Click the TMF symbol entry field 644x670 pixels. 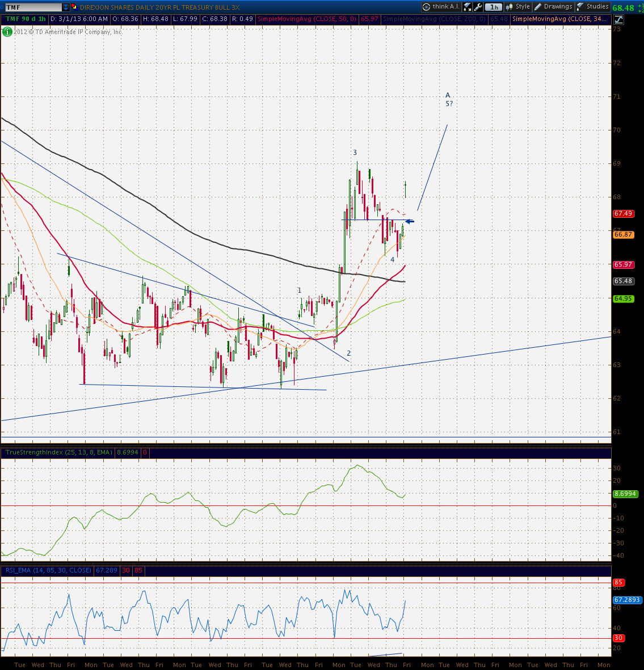33,7
